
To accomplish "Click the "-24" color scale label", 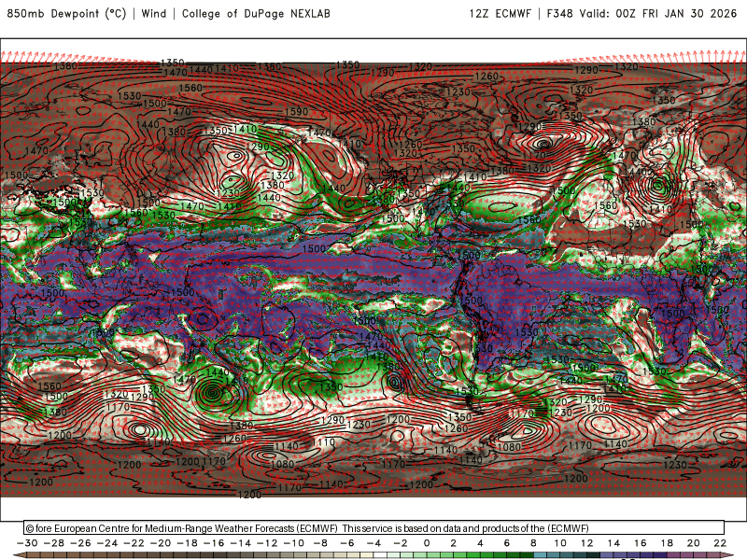I will click(x=107, y=543).
